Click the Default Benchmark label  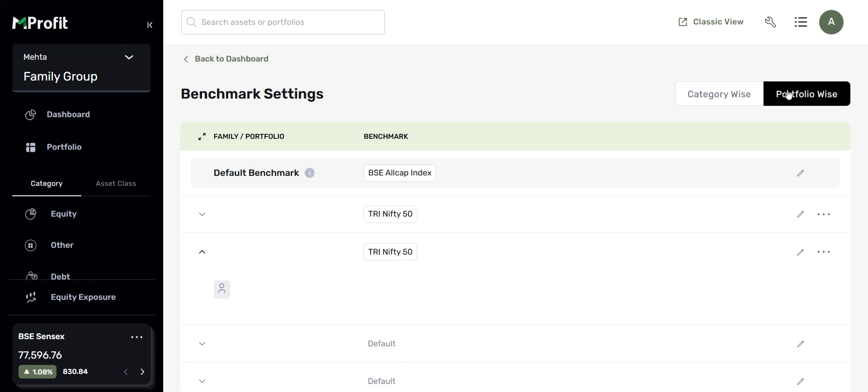tap(256, 173)
